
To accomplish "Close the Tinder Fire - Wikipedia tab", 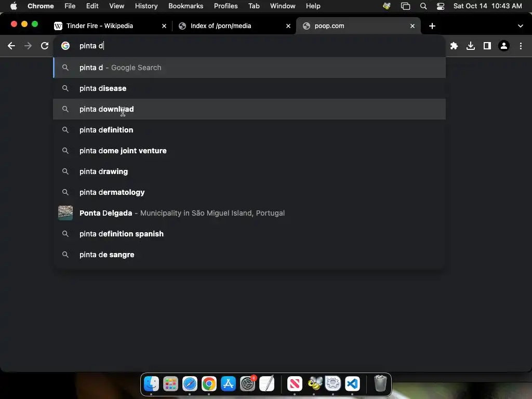I will [164, 26].
